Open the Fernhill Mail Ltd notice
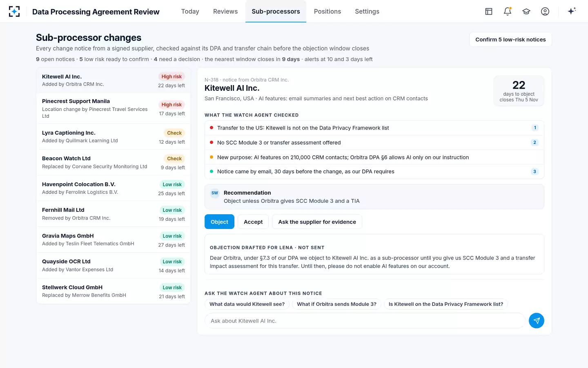Viewport: 588px width, 368px height. 114,214
